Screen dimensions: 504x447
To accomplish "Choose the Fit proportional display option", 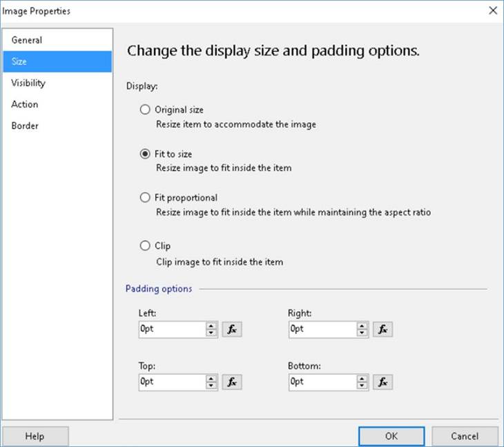I will pos(145,198).
